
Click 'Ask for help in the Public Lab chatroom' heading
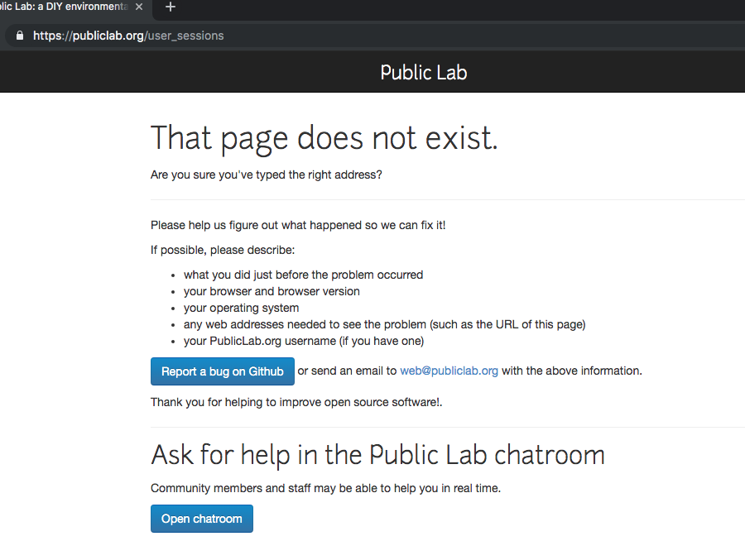tap(377, 455)
